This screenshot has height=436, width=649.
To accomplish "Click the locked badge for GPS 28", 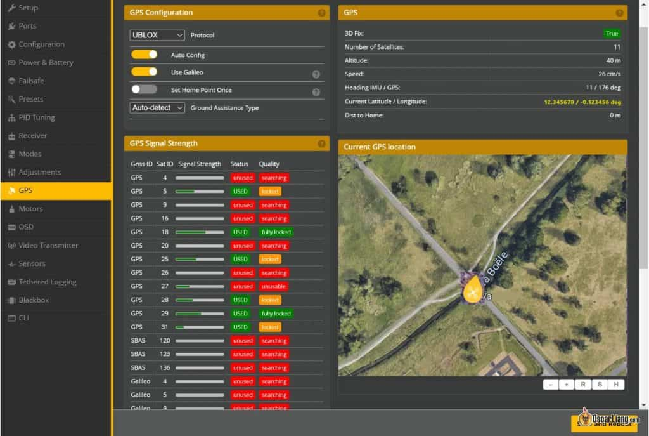I will click(270, 300).
